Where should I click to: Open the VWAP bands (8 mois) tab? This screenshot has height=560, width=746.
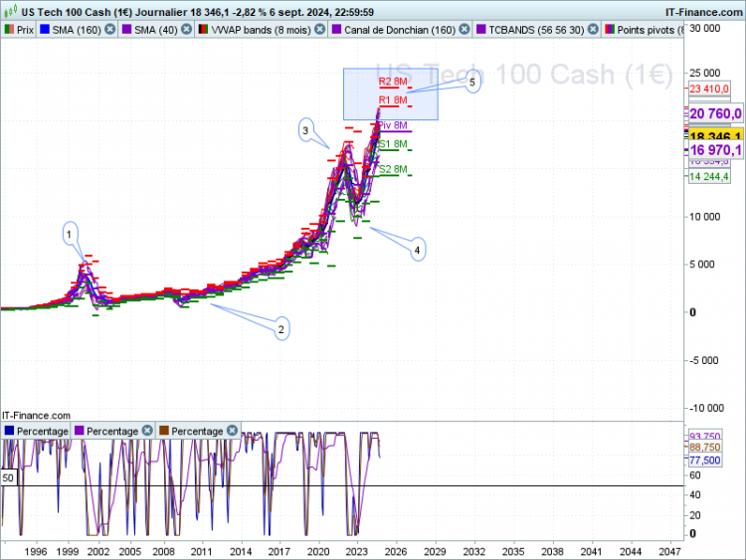pyautogui.click(x=261, y=30)
